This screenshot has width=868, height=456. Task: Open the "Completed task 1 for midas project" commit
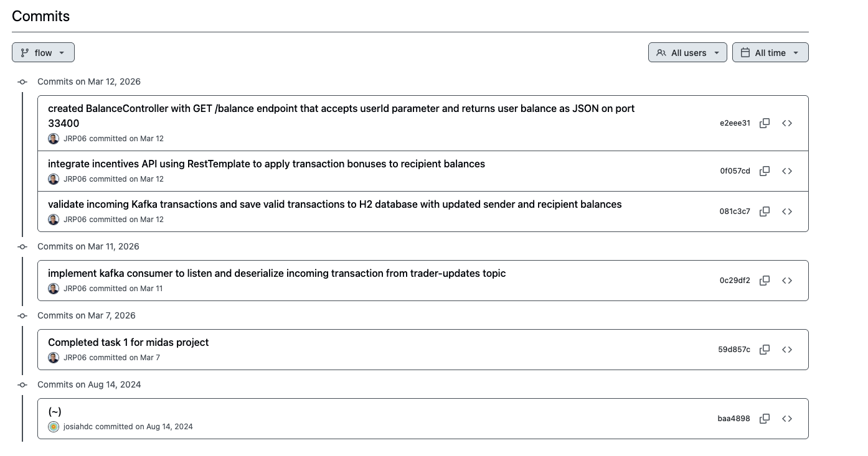[128, 343]
